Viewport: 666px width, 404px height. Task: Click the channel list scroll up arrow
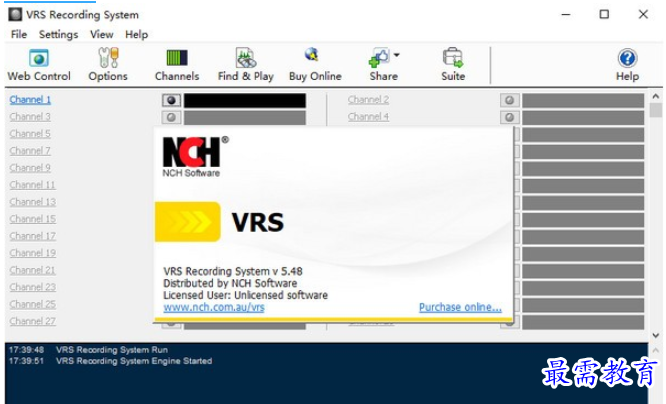coord(656,96)
